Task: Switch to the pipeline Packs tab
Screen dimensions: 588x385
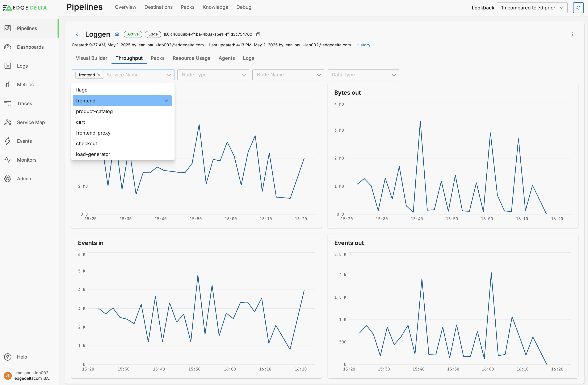Action: coord(157,58)
